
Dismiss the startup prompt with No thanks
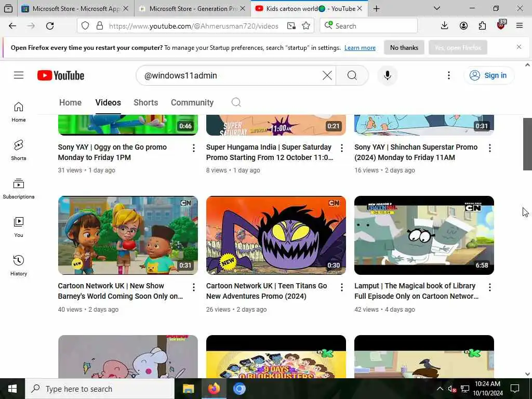[x=404, y=47]
